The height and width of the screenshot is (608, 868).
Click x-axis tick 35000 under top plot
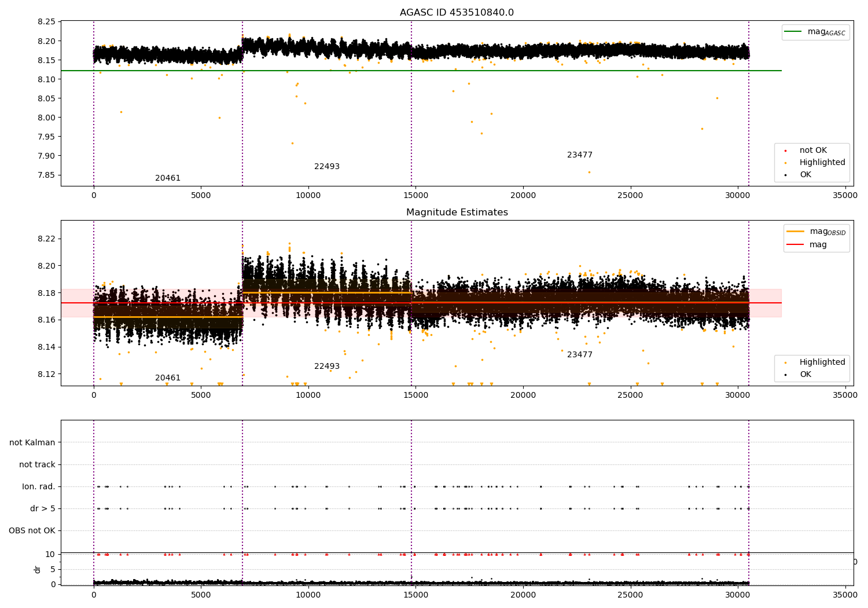[845, 196]
